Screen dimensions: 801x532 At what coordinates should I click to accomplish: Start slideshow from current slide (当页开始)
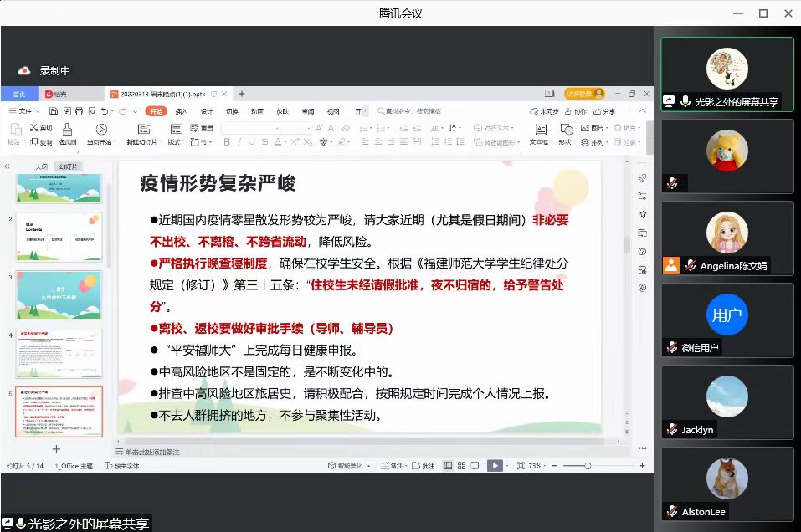pyautogui.click(x=101, y=133)
